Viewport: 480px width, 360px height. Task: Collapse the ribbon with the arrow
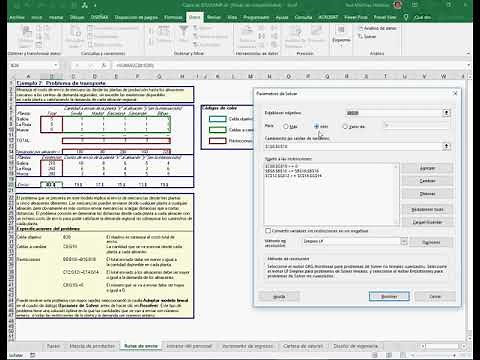click(x=468, y=53)
